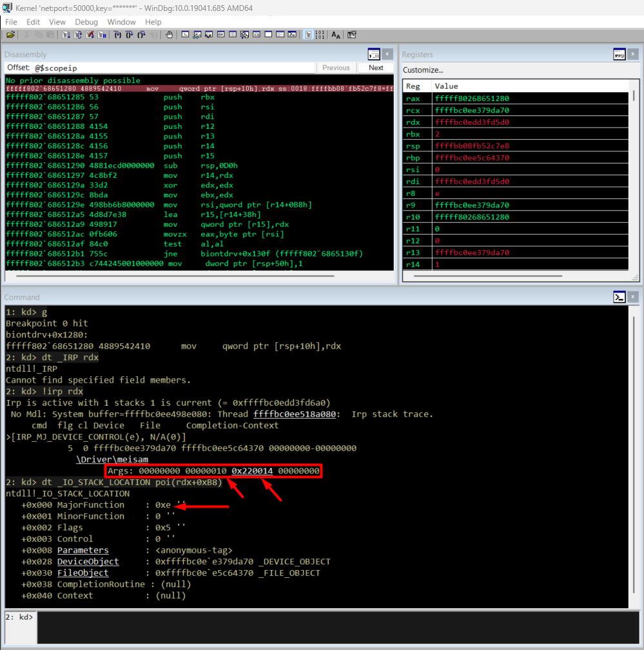The image size is (644, 650).
Task: Click the Insert breakpoint hand icon
Action: (x=170, y=35)
